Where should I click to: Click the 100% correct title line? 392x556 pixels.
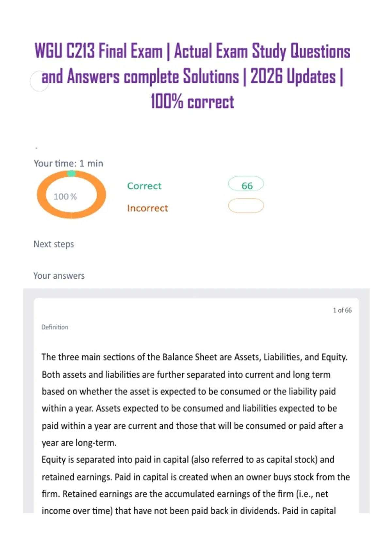click(192, 101)
